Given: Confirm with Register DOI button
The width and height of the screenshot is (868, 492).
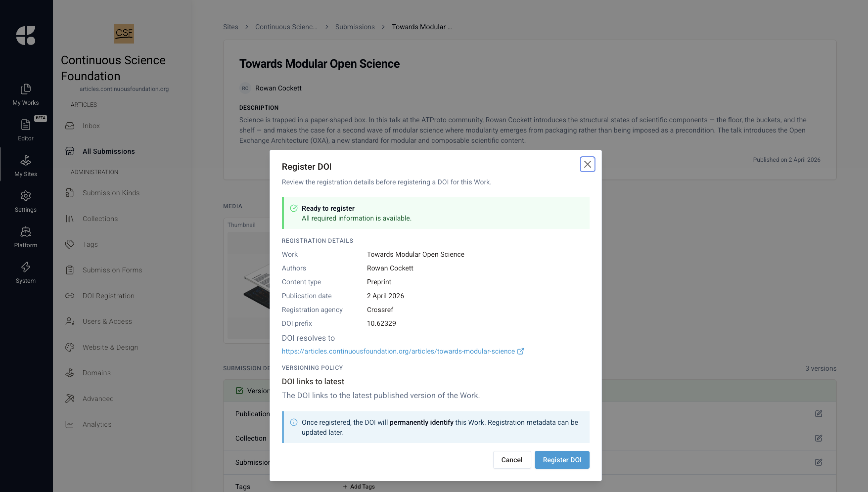Looking at the screenshot, I should (x=562, y=460).
